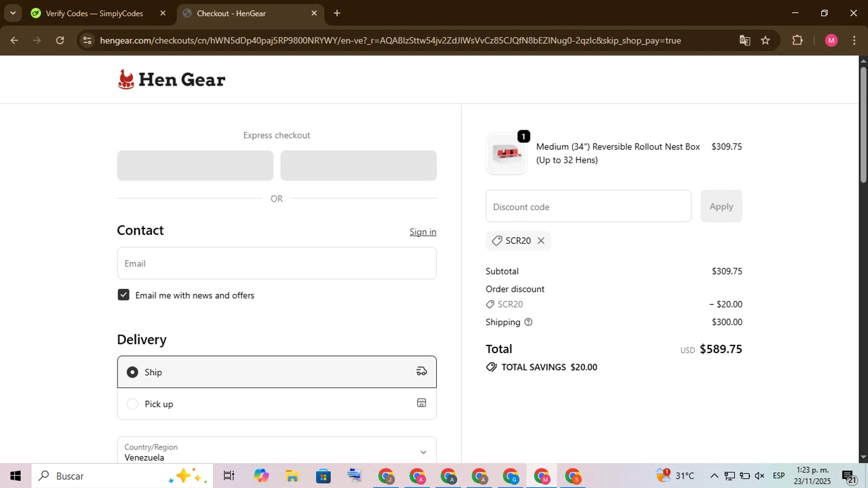Click the second express checkout button
868x488 pixels.
click(x=358, y=166)
